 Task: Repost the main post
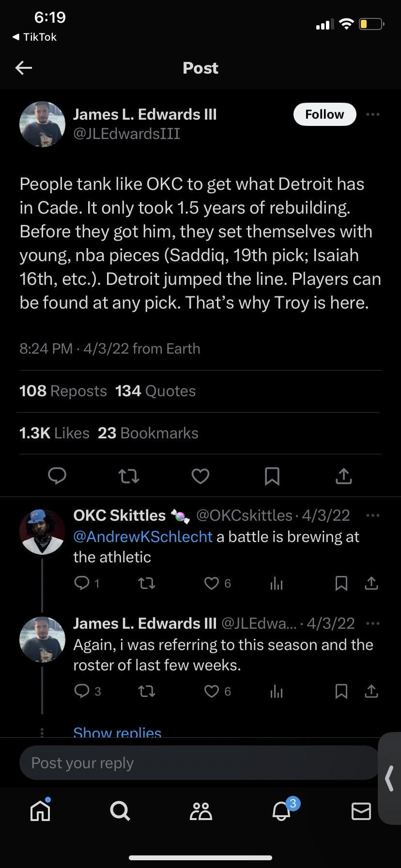coord(129,476)
